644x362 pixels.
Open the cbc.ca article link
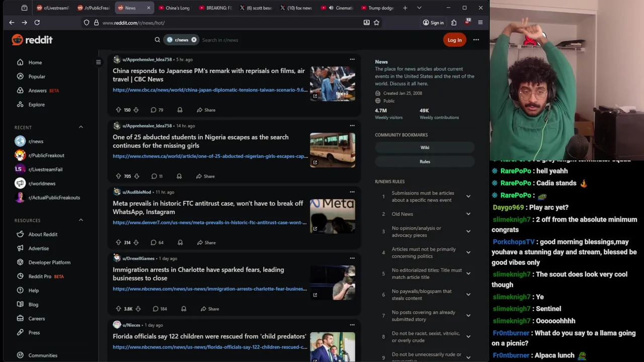[x=210, y=90]
